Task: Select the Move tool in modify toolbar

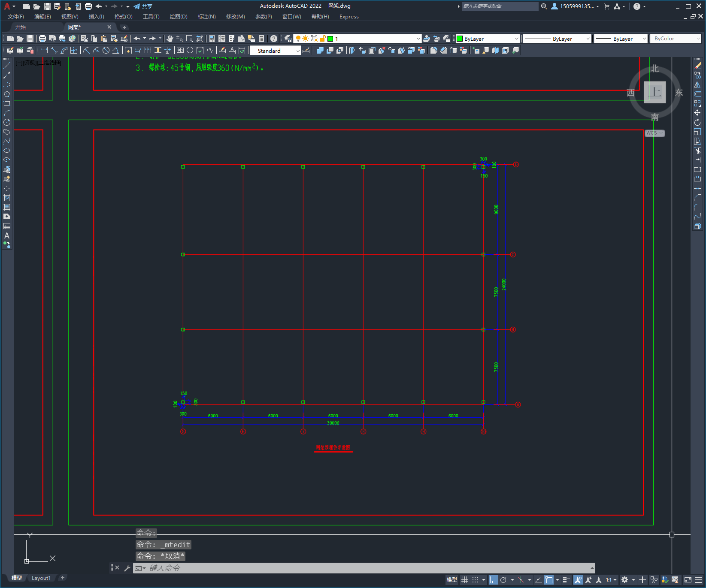Action: (x=697, y=113)
